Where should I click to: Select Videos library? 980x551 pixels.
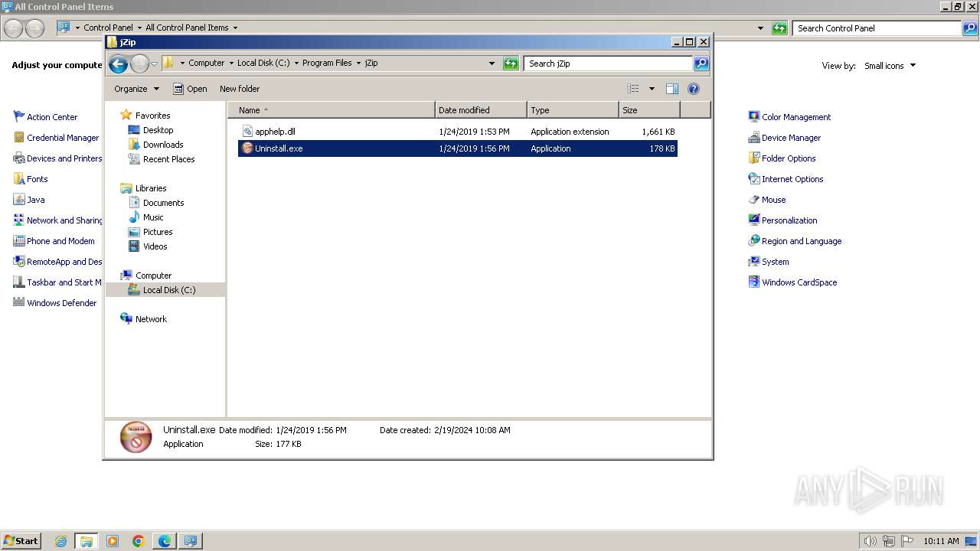(155, 246)
